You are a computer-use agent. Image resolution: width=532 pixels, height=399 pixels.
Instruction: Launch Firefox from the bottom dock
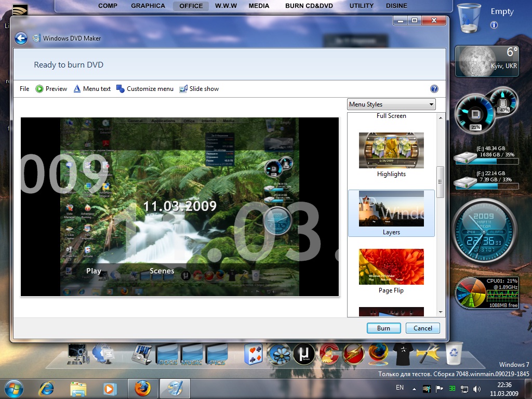[378, 354]
